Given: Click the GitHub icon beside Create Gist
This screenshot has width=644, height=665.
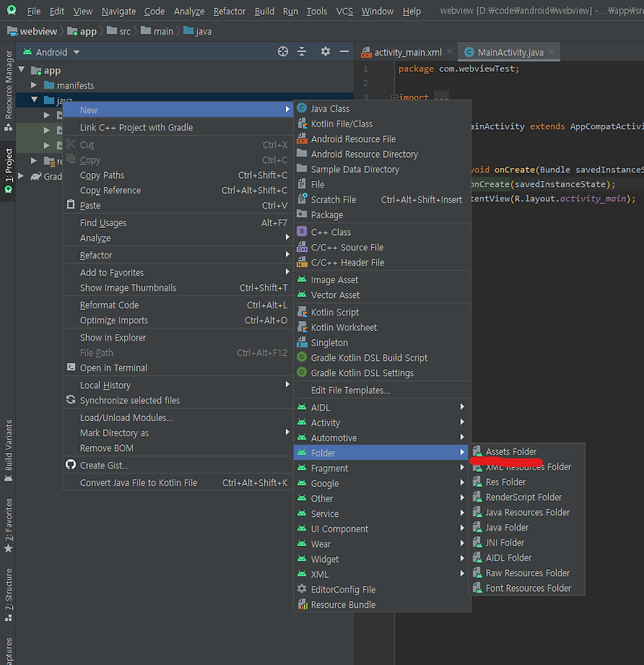Looking at the screenshot, I should (70, 465).
